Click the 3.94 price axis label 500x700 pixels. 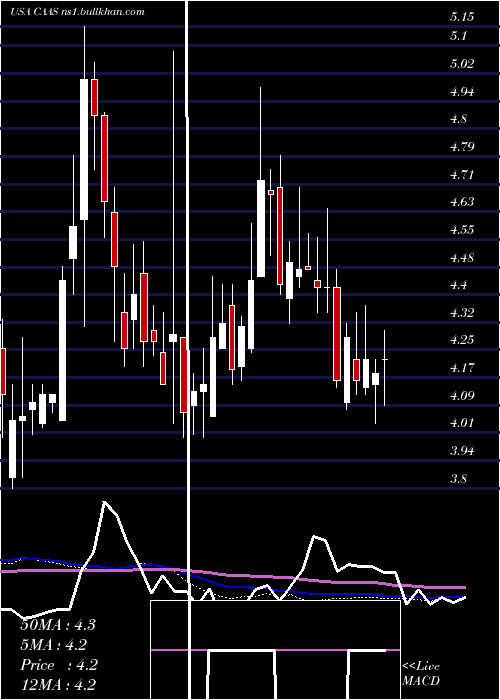pyautogui.click(x=462, y=450)
